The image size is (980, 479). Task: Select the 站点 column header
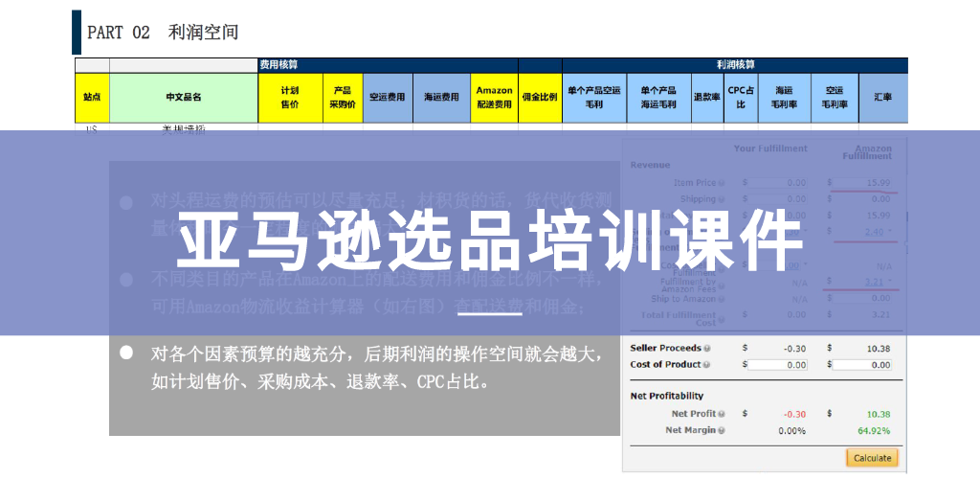coord(92,98)
